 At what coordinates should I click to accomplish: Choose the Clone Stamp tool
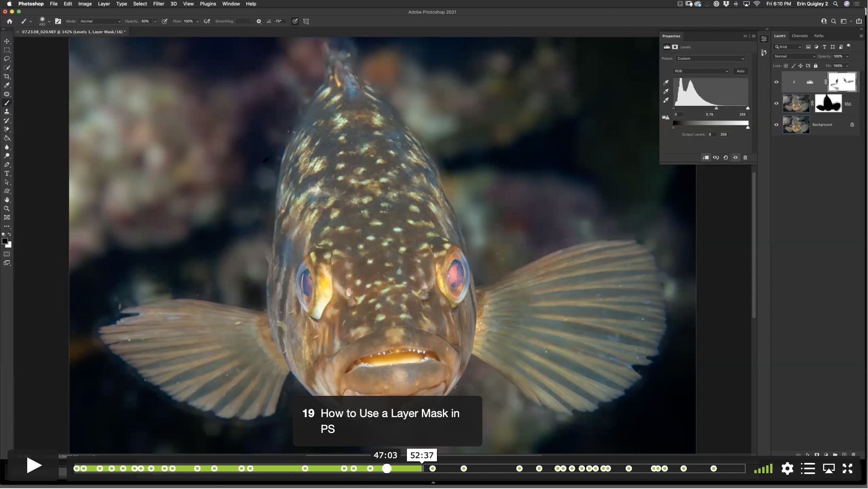coord(7,112)
